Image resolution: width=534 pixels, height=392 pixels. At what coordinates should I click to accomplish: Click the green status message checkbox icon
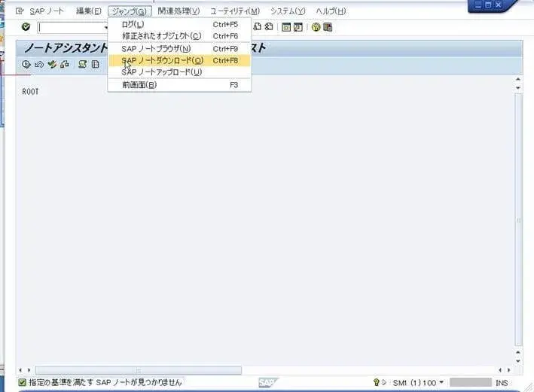pos(22,382)
